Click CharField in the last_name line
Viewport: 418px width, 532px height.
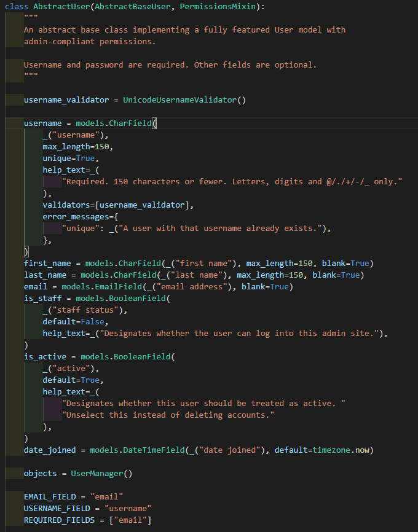point(135,275)
